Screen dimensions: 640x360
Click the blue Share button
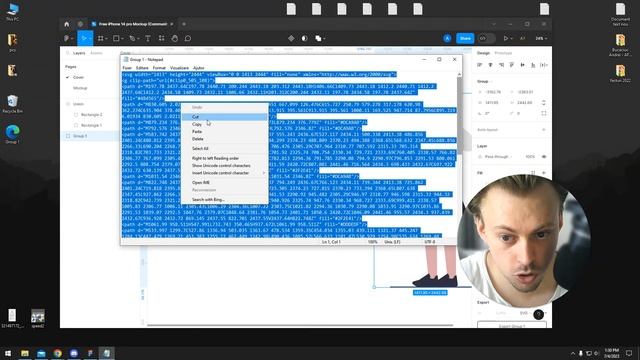click(x=465, y=38)
